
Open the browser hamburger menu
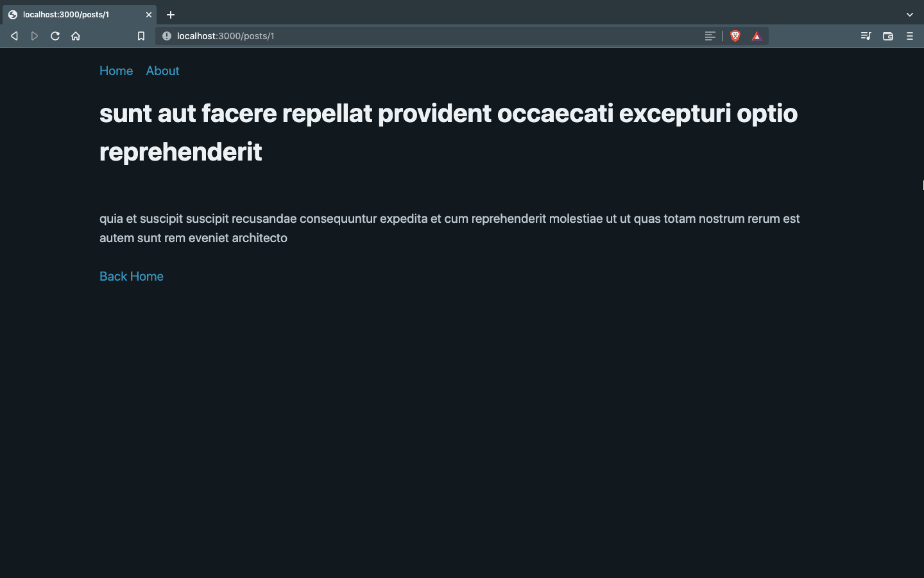pos(909,36)
